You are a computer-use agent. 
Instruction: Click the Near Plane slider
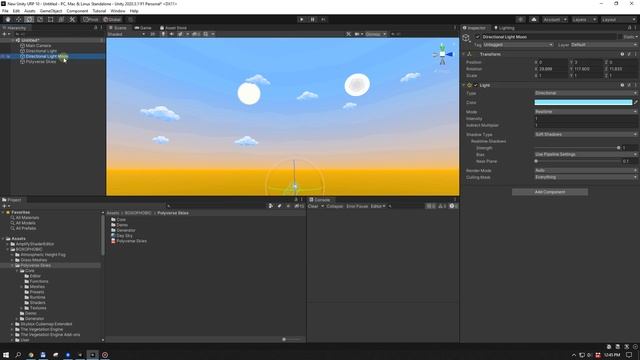577,161
